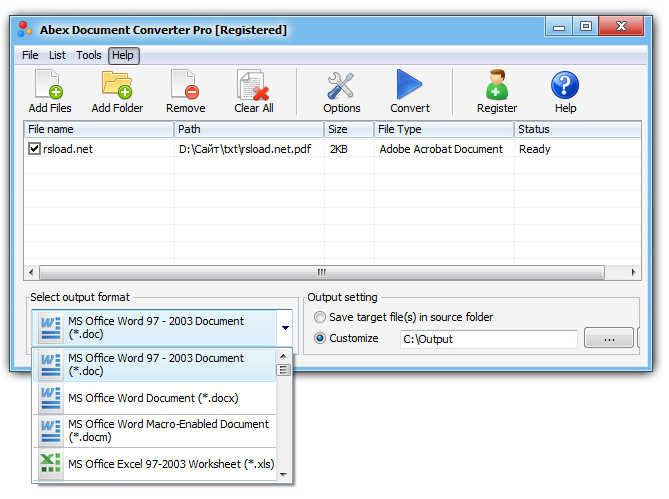Minimize the Abex Document Converter window
The width and height of the screenshot is (669, 499).
[x=559, y=26]
